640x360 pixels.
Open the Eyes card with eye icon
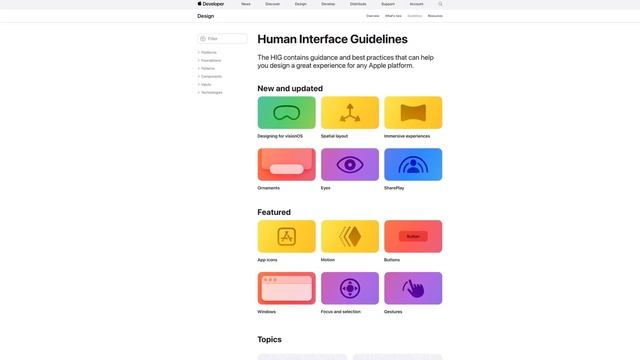coord(350,164)
